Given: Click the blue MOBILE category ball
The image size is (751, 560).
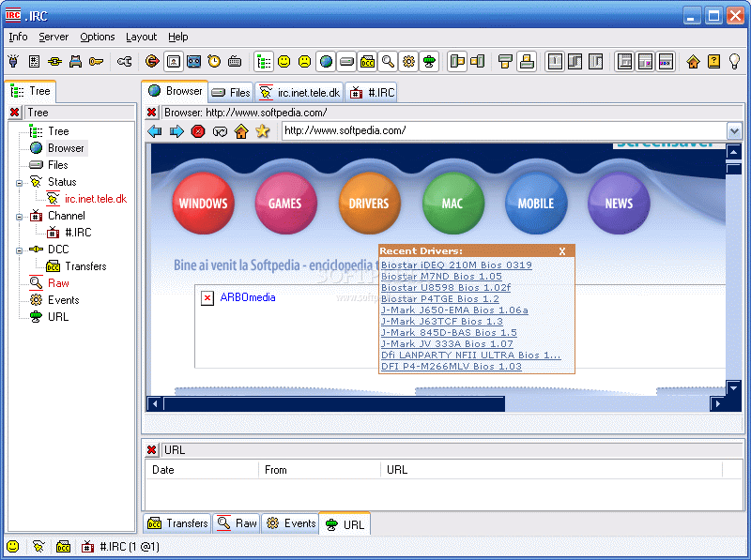Looking at the screenshot, I should coord(536,204).
